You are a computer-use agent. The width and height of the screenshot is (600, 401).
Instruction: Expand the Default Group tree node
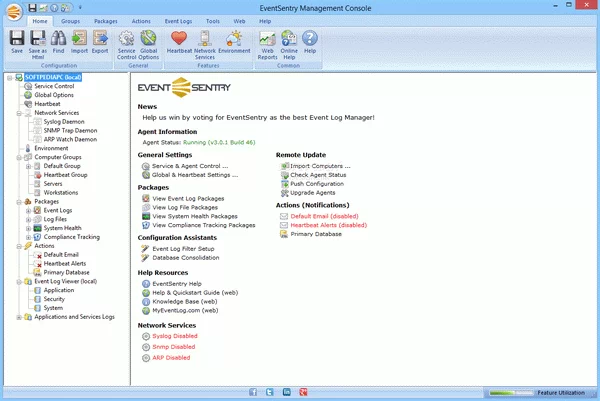coord(28,166)
